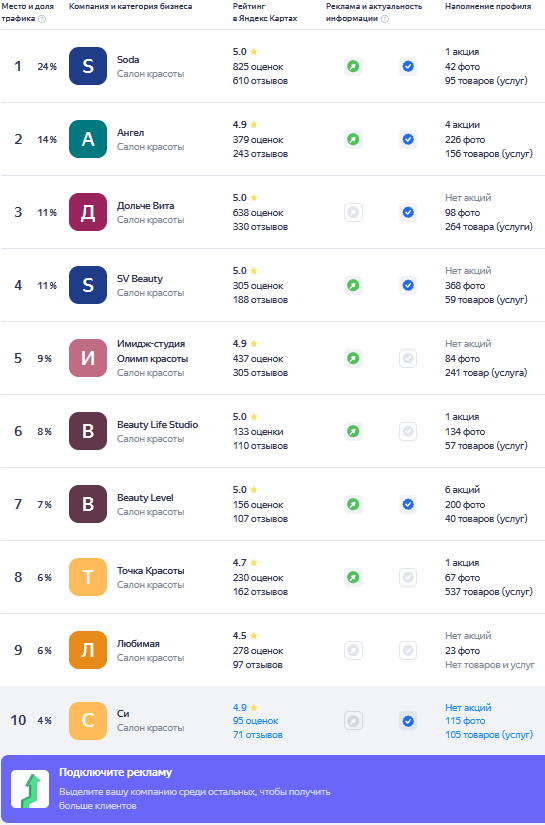Click the blue verified badge for SV Beauty
The width and height of the screenshot is (545, 825).
pos(408,286)
